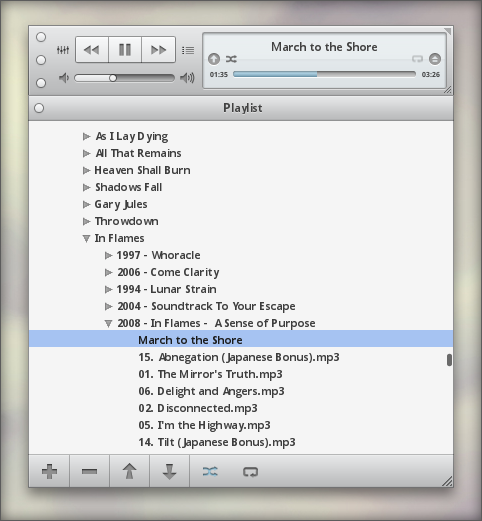Expand the As I Lay Dying folder
This screenshot has height=521, width=482.
click(x=86, y=136)
